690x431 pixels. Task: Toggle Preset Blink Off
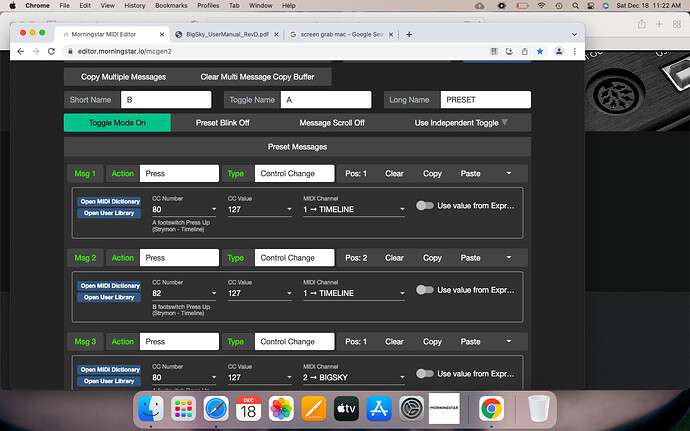pos(222,123)
